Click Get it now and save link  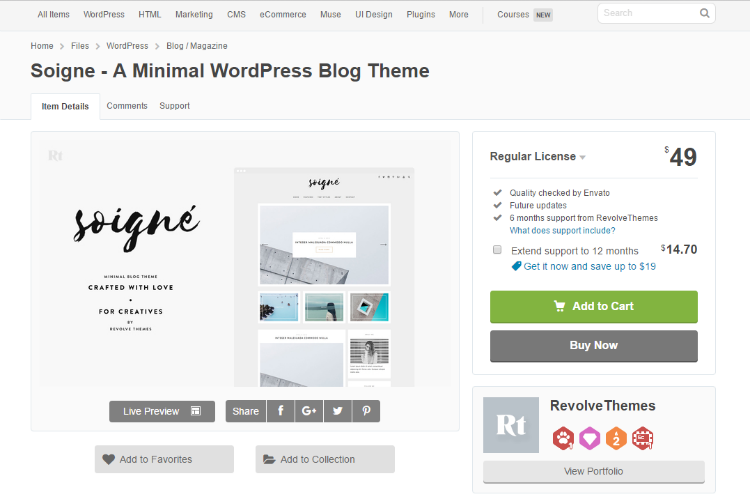pyautogui.click(x=589, y=266)
